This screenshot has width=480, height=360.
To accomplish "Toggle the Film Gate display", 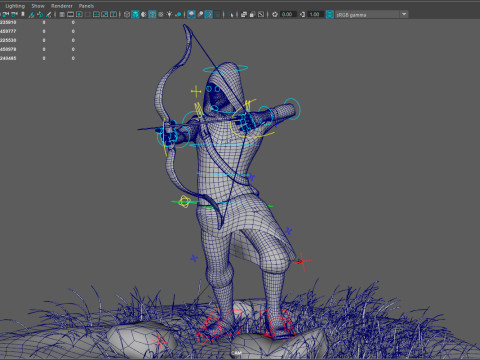I will [x=70, y=14].
